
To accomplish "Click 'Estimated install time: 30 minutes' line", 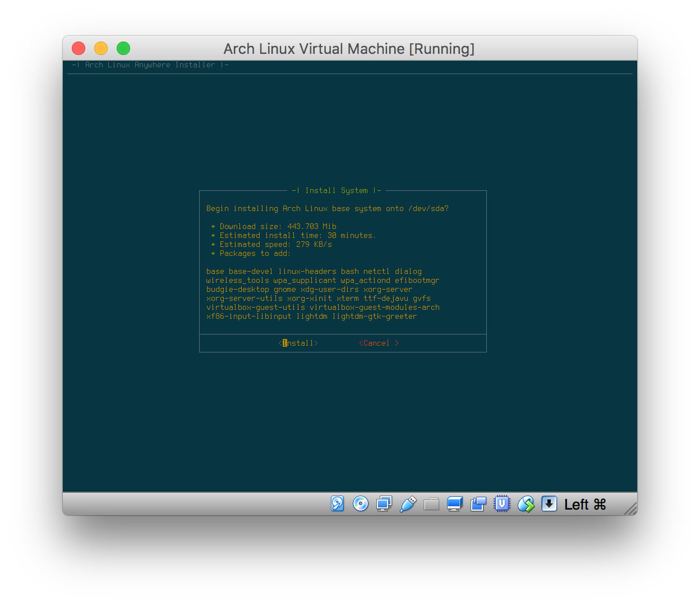I will (298, 236).
